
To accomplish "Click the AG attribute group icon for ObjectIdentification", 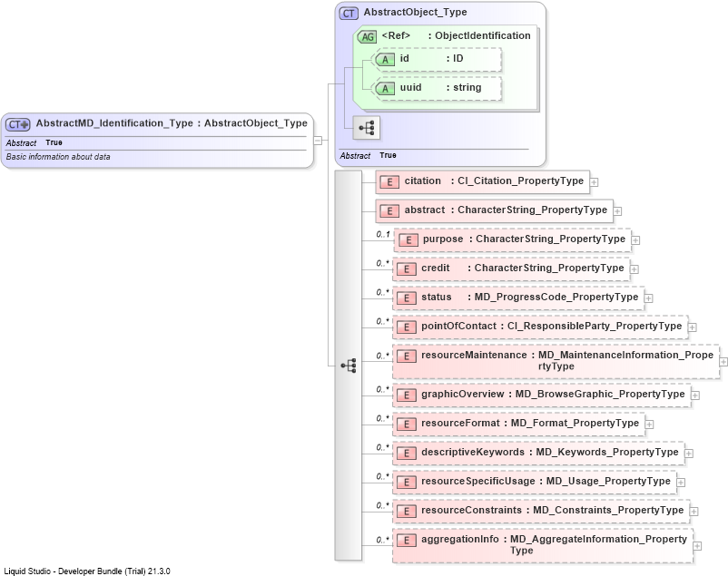I will (367, 36).
